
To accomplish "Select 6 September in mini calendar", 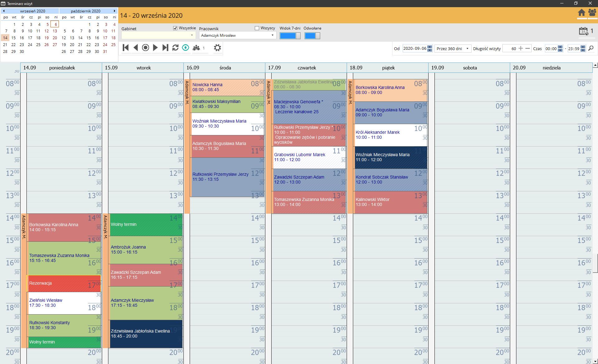I will [x=55, y=24].
